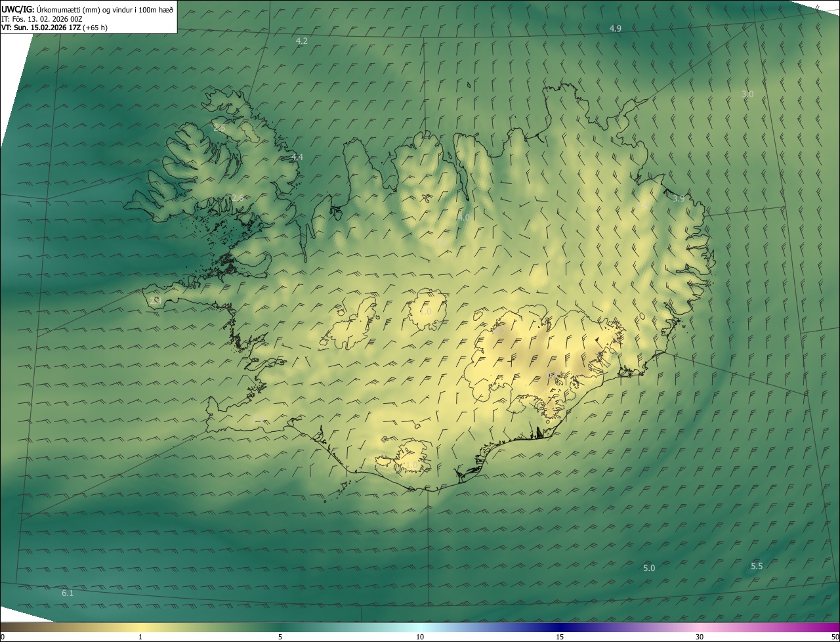
Task: Click the 4.2 value label north of Westfjords
Action: click(x=302, y=41)
